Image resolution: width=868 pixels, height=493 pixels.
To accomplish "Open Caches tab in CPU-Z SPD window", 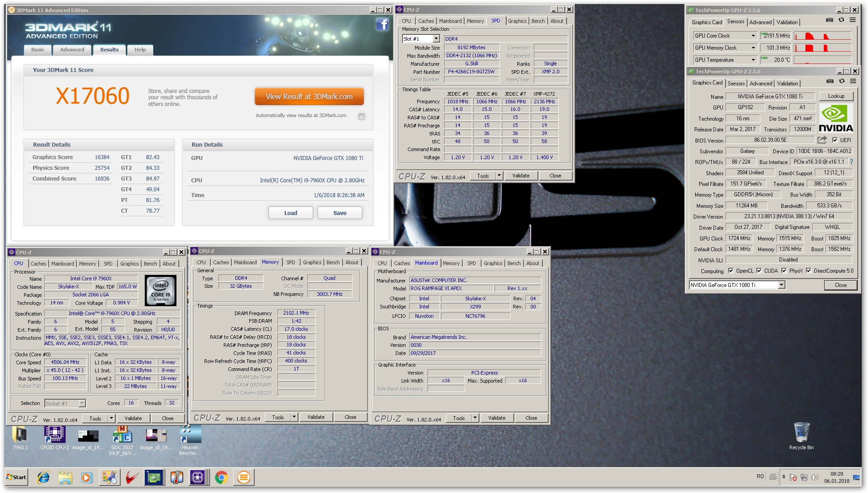I will pos(426,21).
